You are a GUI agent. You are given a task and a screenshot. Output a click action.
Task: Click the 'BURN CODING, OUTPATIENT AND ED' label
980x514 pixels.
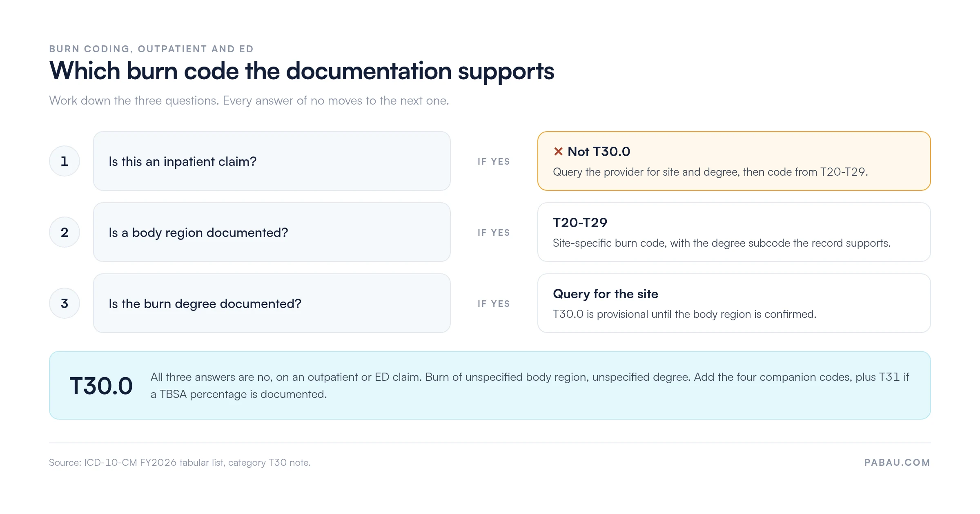click(151, 49)
